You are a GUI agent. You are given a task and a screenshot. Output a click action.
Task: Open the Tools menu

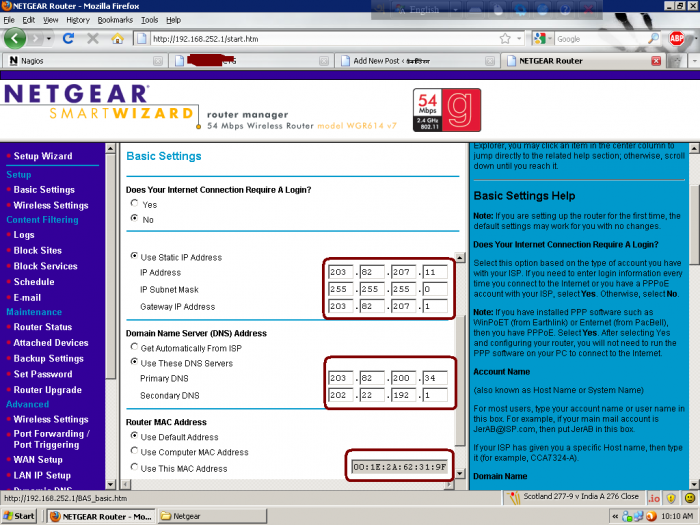[x=150, y=20]
